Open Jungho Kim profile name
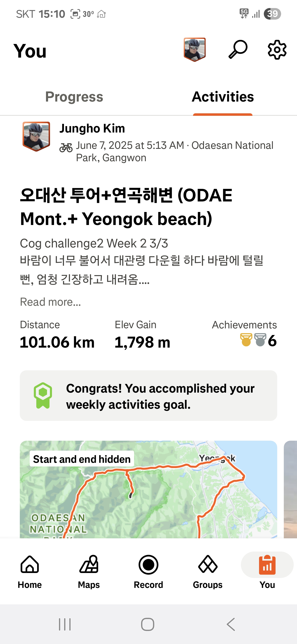Screen dimensions: 297x644 [92, 129]
